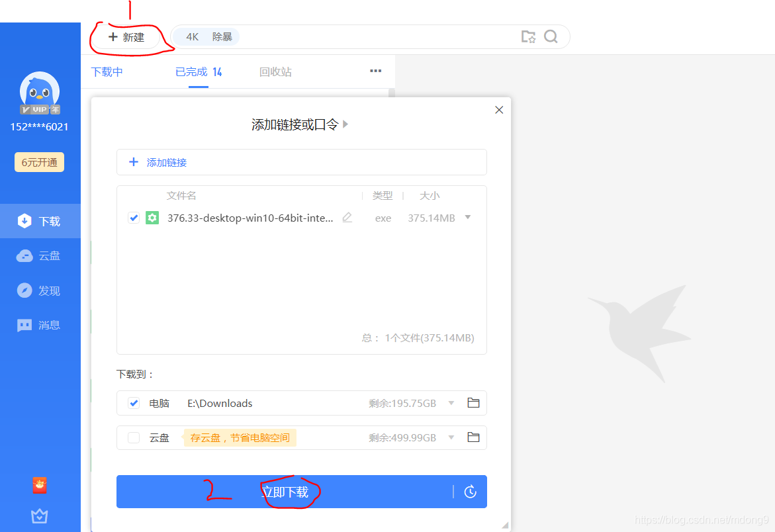Image resolution: width=775 pixels, height=532 pixels.
Task: Switch to the 回收站 tab
Action: pyautogui.click(x=275, y=71)
